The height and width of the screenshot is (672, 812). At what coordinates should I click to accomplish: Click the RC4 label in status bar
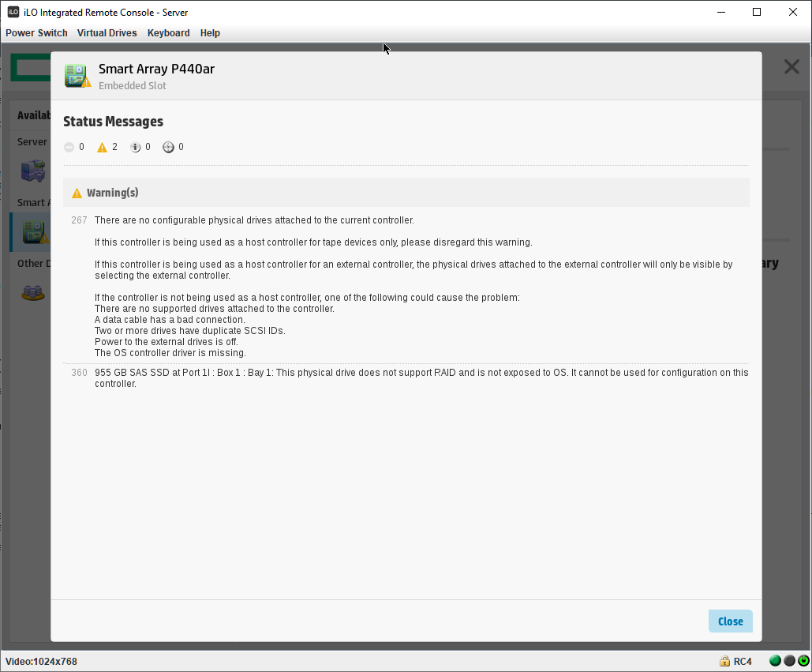[x=743, y=662]
